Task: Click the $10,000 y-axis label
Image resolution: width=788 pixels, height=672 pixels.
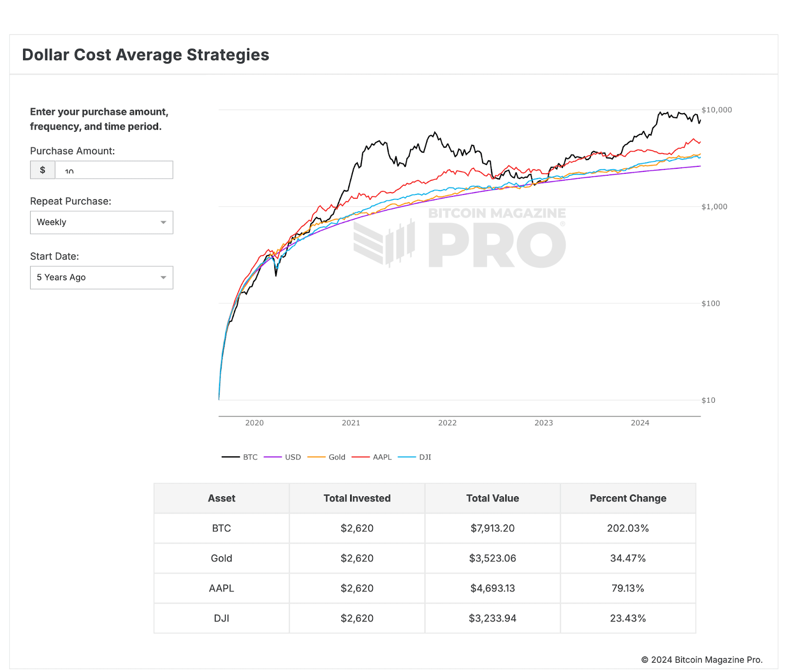Action: (x=717, y=110)
